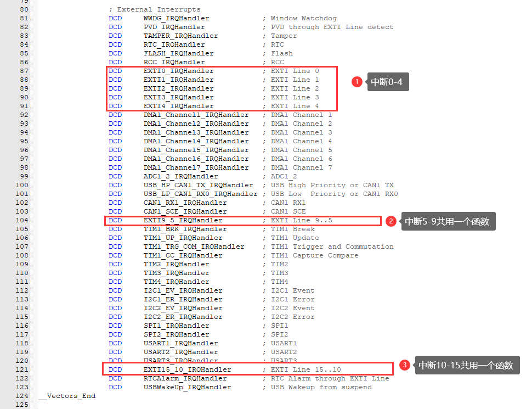Click USB_HP_CAN1_TX_IRQHandler entry
Image resolution: width=532 pixels, height=409 pixels.
(x=198, y=186)
